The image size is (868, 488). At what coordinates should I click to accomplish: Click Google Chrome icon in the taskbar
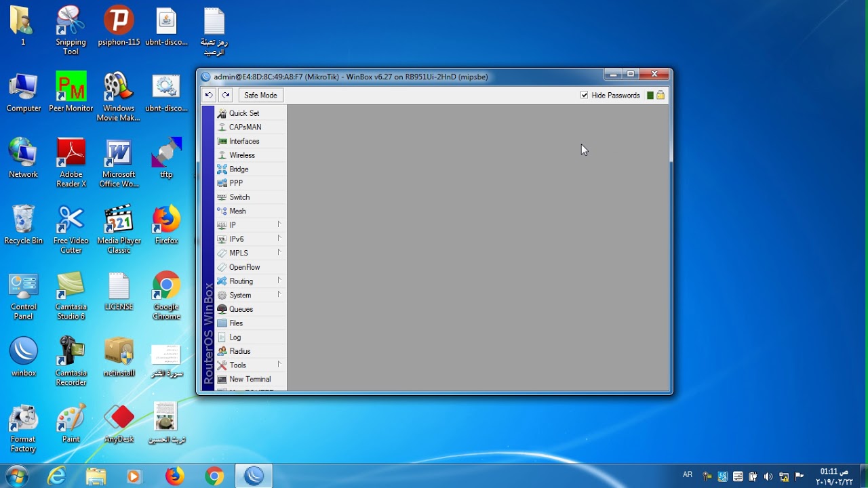tap(214, 476)
